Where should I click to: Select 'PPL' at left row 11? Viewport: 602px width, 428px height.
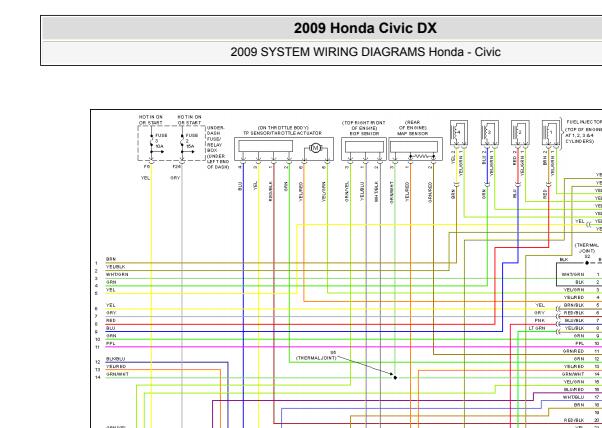pyautogui.click(x=111, y=344)
